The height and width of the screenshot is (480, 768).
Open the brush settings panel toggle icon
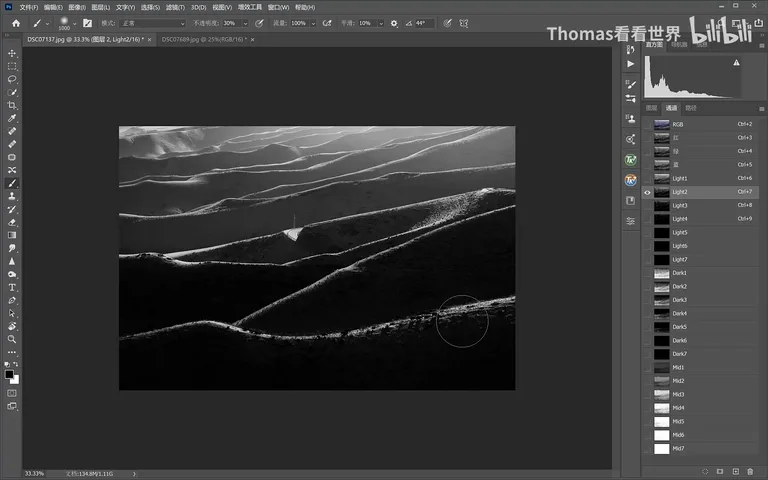87,23
